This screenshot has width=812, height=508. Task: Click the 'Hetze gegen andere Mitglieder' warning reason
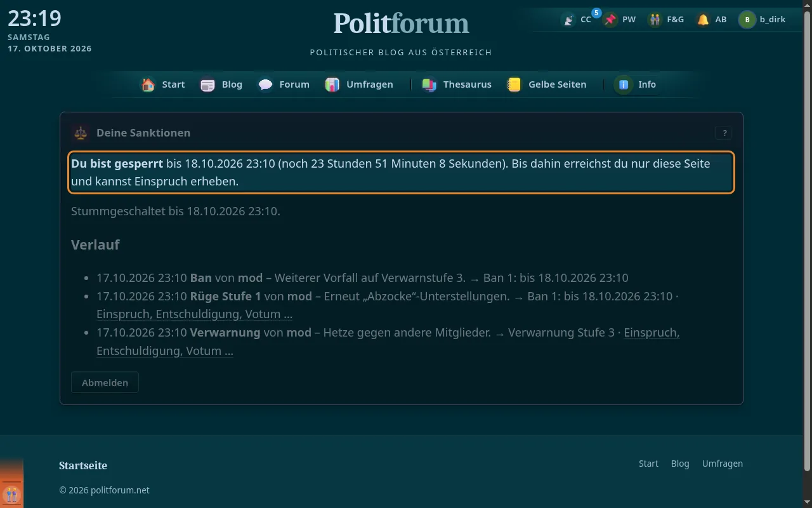point(407,333)
